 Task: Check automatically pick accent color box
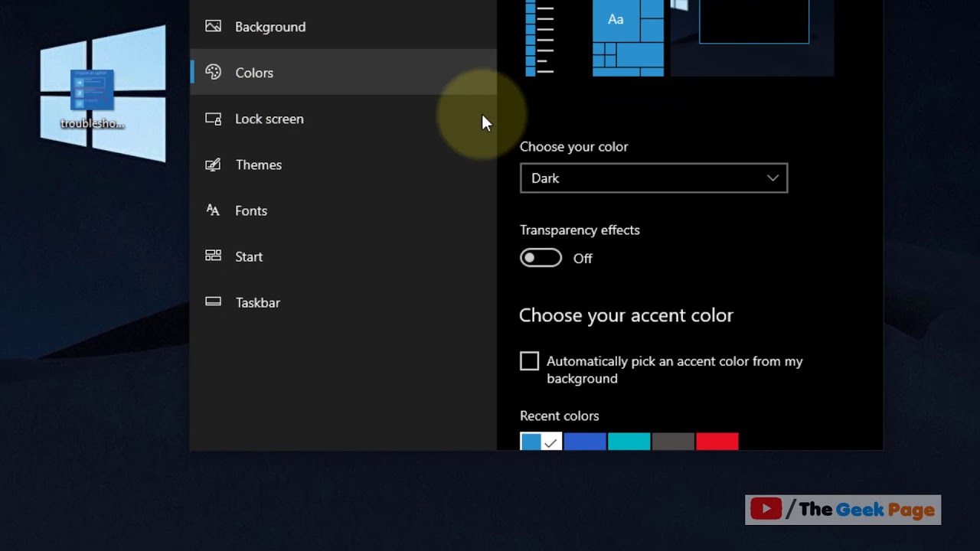(529, 361)
